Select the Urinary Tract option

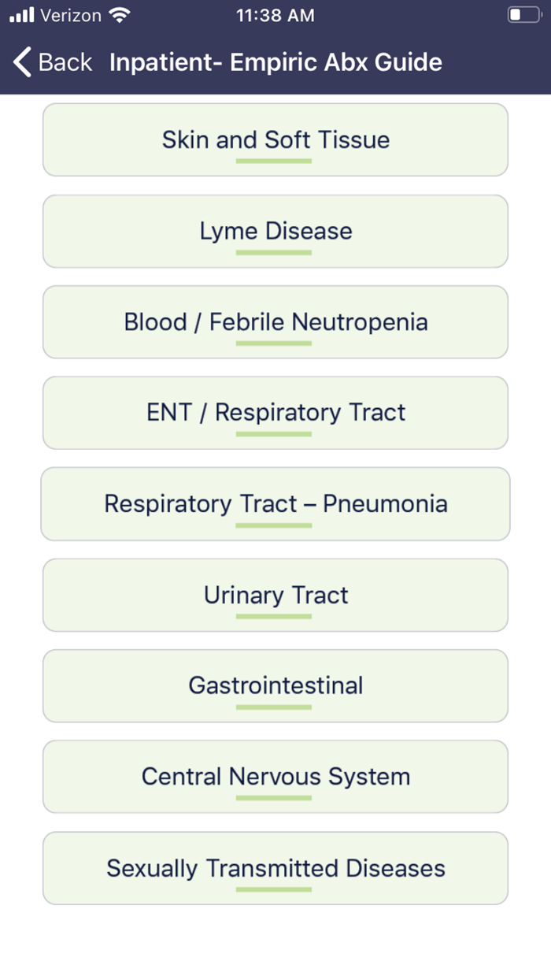pyautogui.click(x=275, y=595)
